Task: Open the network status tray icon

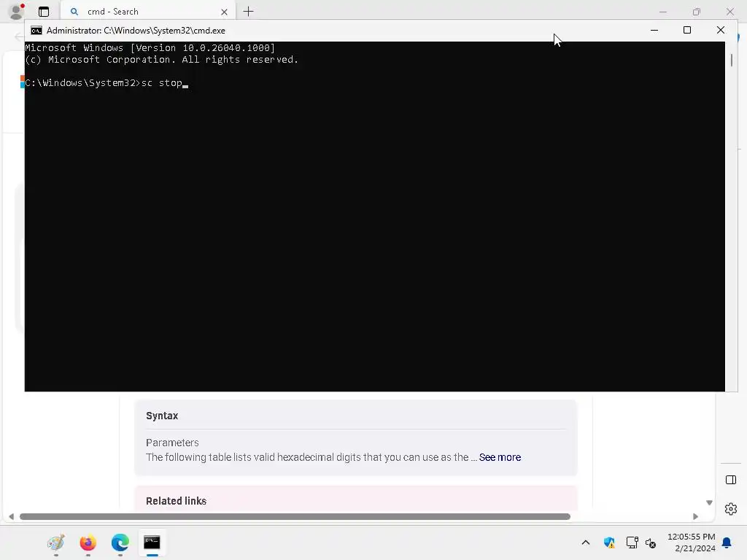Action: click(632, 542)
